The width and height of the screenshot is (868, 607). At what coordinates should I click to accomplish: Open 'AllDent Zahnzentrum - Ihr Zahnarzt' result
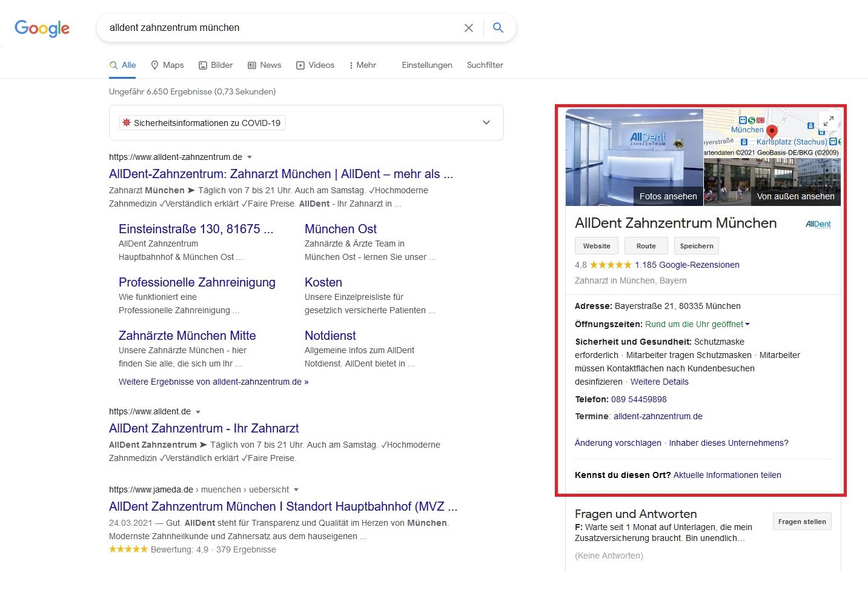204,428
